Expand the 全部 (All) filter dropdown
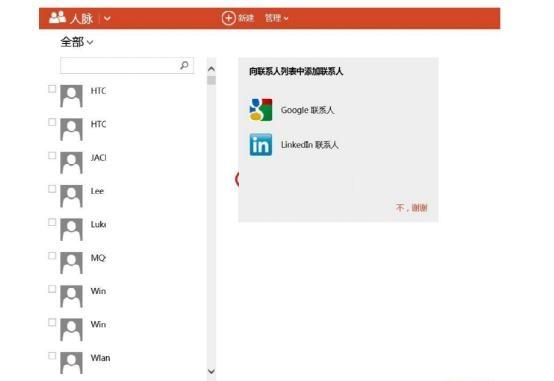 click(x=77, y=42)
